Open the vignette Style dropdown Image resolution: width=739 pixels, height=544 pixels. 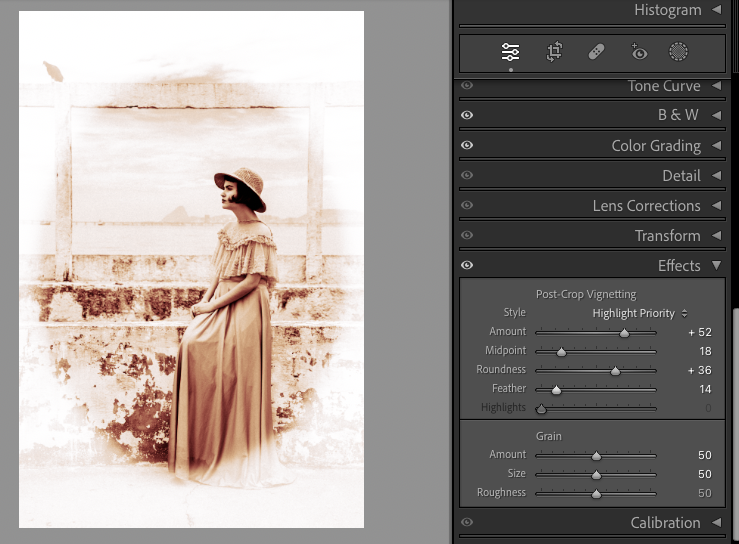pyautogui.click(x=639, y=314)
